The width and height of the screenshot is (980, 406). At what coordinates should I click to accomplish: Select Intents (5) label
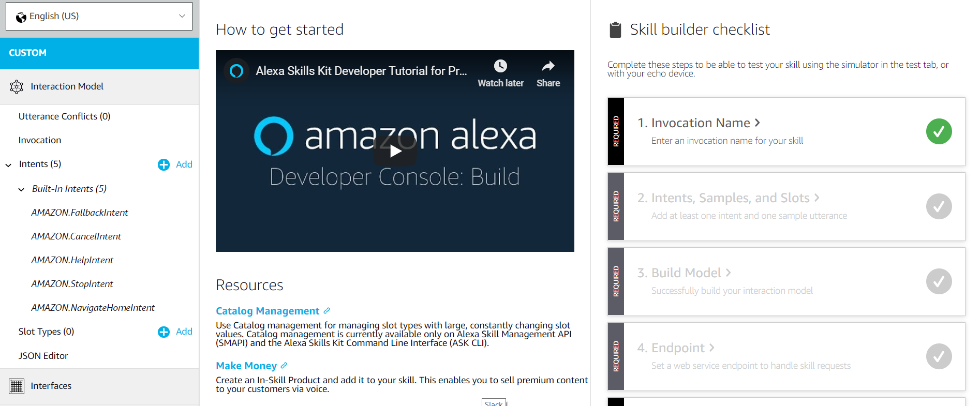(40, 164)
